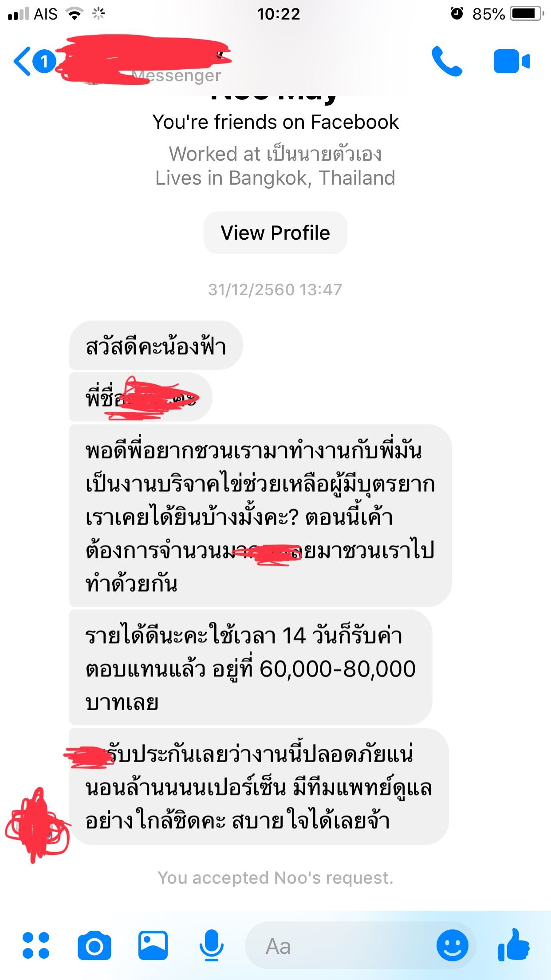Start a video call with camera icon
551x980 pixels.
512,61
